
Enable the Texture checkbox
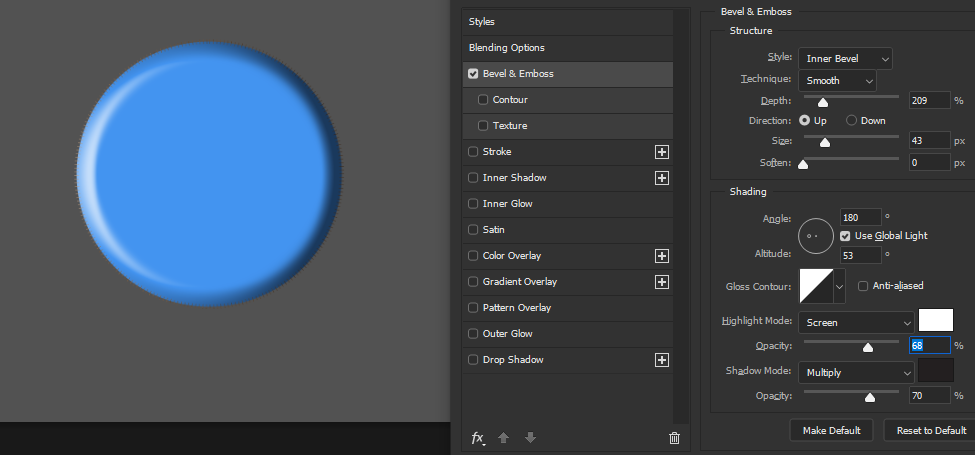click(x=483, y=126)
